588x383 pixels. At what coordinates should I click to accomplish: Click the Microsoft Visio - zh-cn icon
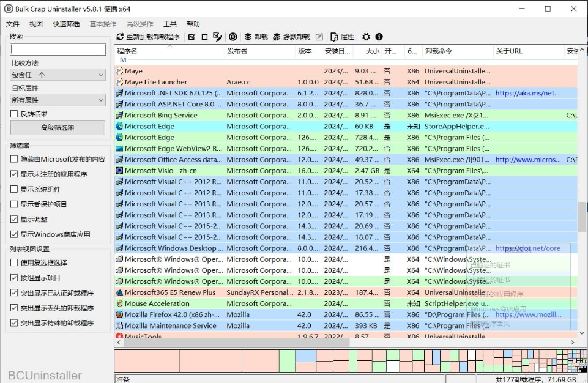(x=119, y=171)
